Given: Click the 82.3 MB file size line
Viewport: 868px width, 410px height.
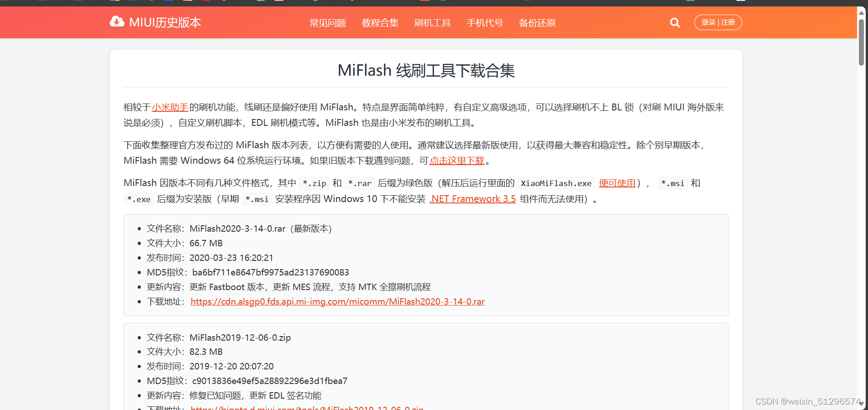Looking at the screenshot, I should [185, 352].
